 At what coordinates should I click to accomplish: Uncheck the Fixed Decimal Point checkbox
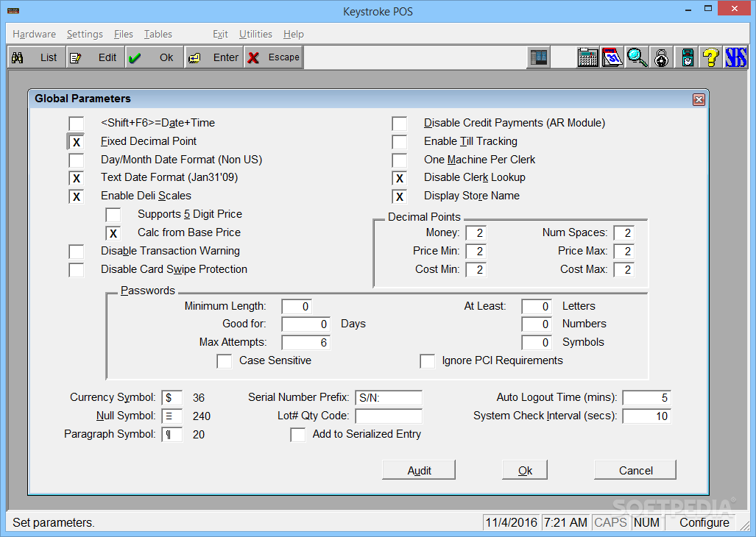point(76,141)
